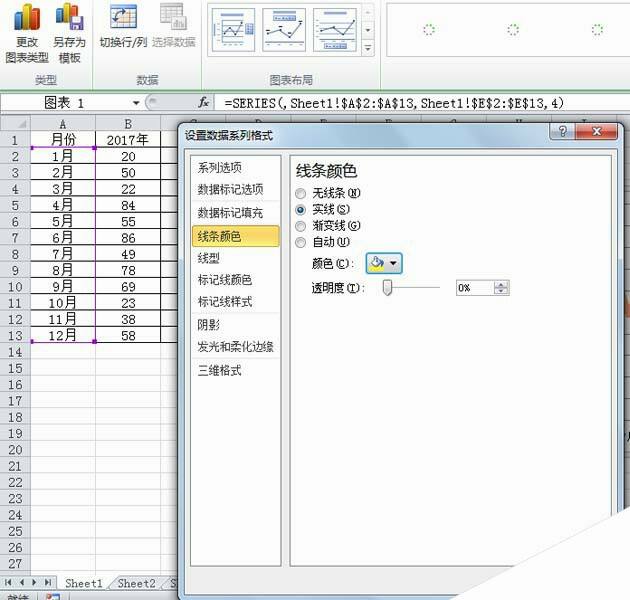Select the 自动 (Automatic) radio
Image resolution: width=630 pixels, height=600 pixels.
300,242
